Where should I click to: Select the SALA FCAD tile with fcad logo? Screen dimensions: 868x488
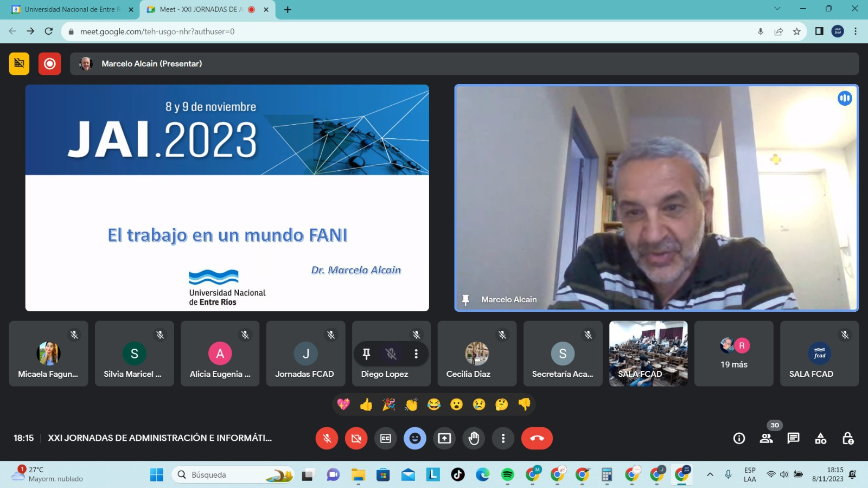(x=820, y=354)
